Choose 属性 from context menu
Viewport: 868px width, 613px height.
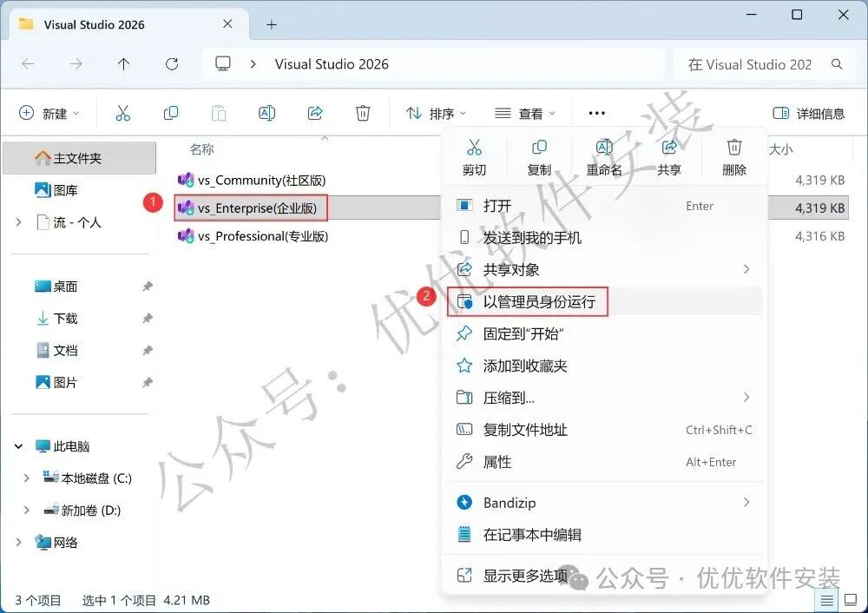604,462
